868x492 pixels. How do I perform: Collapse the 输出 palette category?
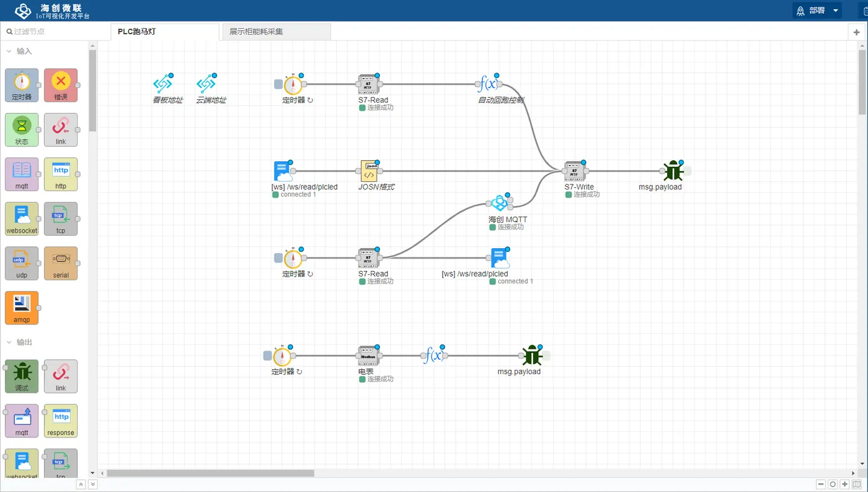pos(9,342)
